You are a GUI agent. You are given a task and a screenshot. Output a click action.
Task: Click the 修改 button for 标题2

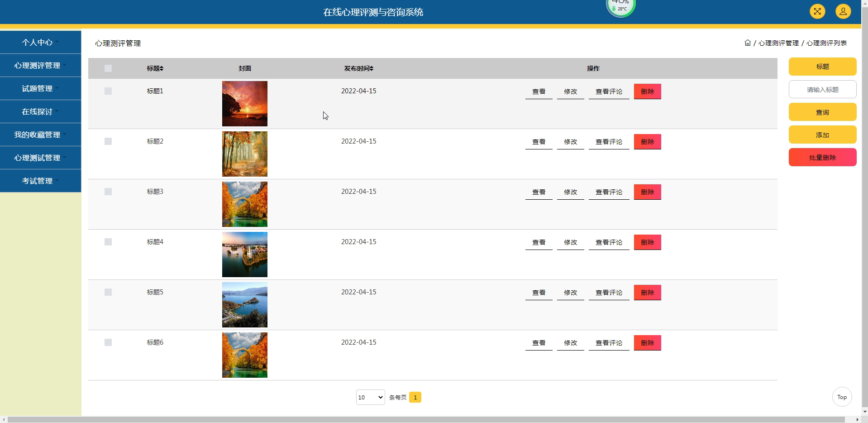[570, 142]
